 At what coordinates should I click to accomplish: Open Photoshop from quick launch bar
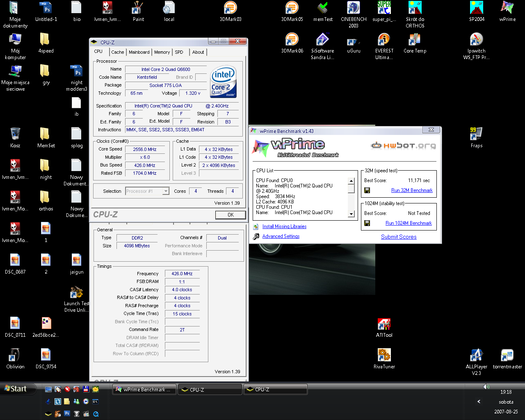point(67,413)
